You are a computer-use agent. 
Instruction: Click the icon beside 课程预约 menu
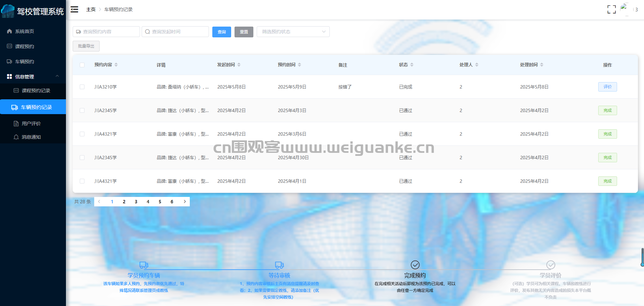(x=9, y=46)
